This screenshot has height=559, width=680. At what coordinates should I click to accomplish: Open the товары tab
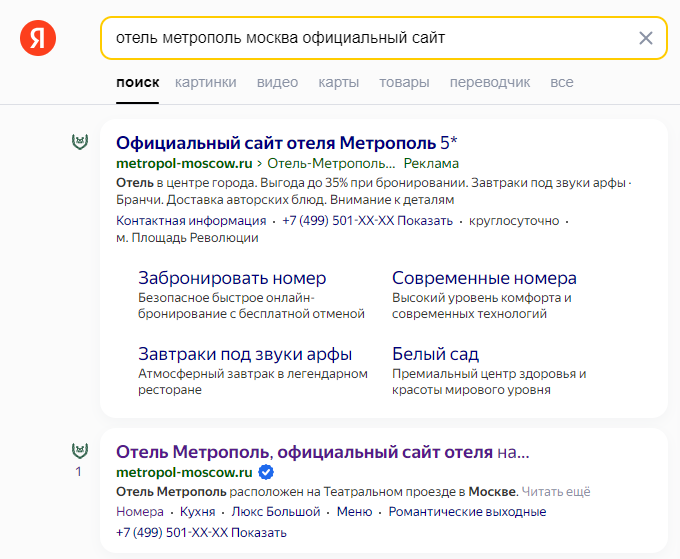404,82
